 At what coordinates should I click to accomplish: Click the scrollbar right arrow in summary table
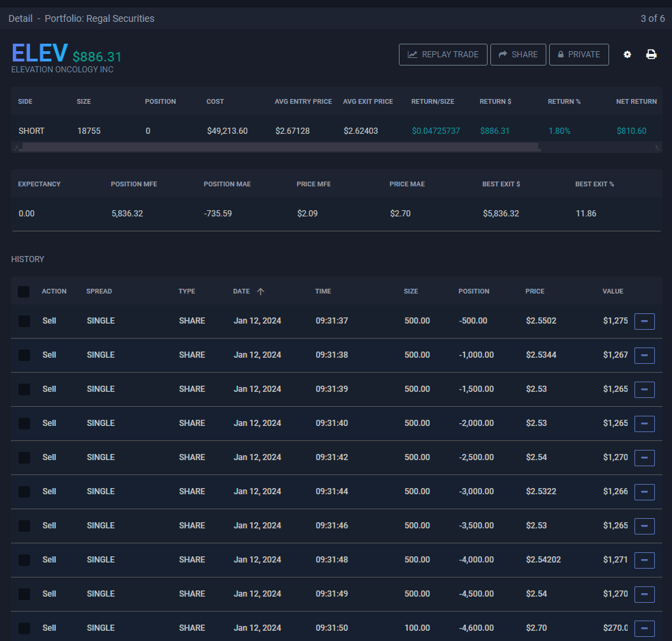tap(657, 147)
